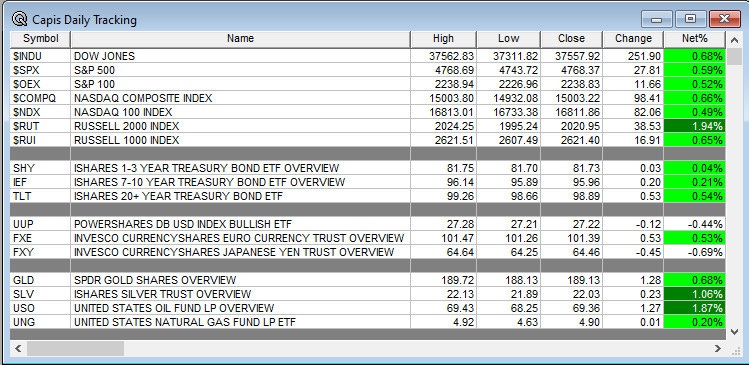Select the $SPX symbol cell
Image resolution: width=749 pixels, height=365 pixels.
pos(41,70)
